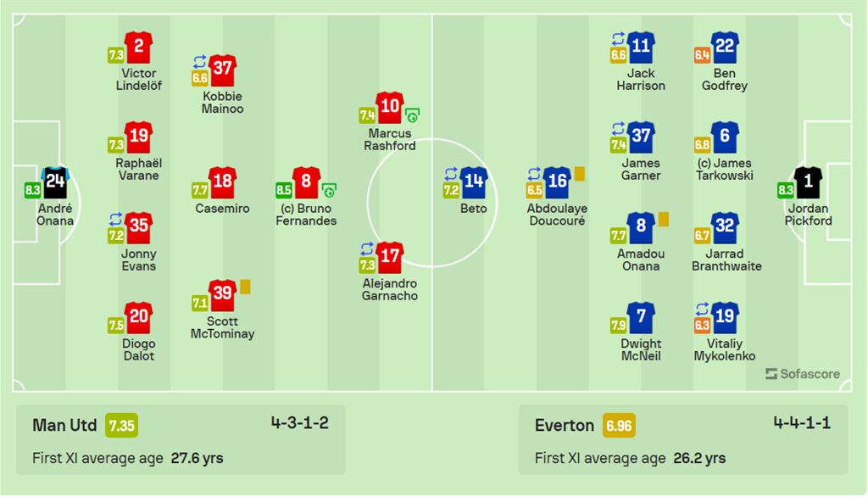The width and height of the screenshot is (868, 497).
Task: Click the Everton team name
Action: click(565, 426)
